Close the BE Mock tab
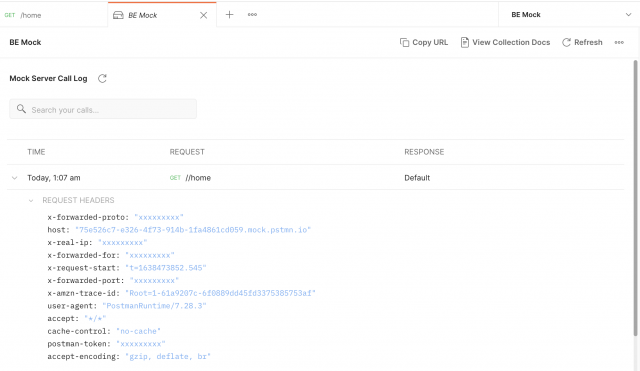 203,15
